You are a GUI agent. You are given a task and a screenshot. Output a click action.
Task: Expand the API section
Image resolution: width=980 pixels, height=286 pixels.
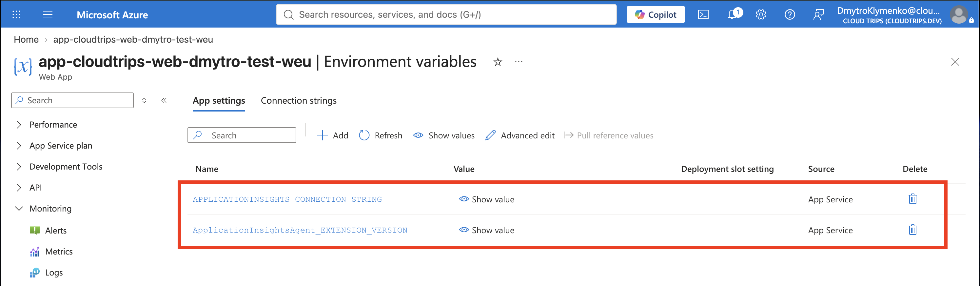(x=19, y=187)
